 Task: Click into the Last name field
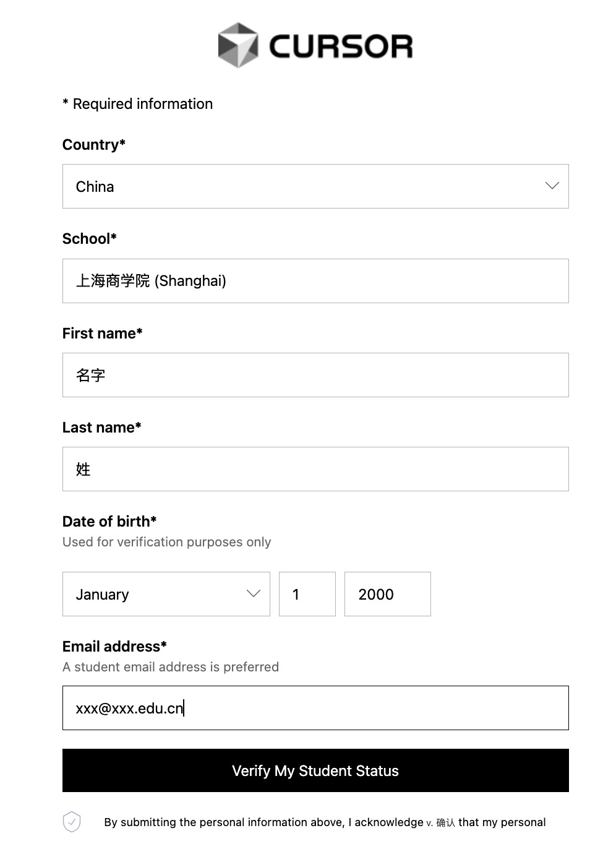click(315, 469)
